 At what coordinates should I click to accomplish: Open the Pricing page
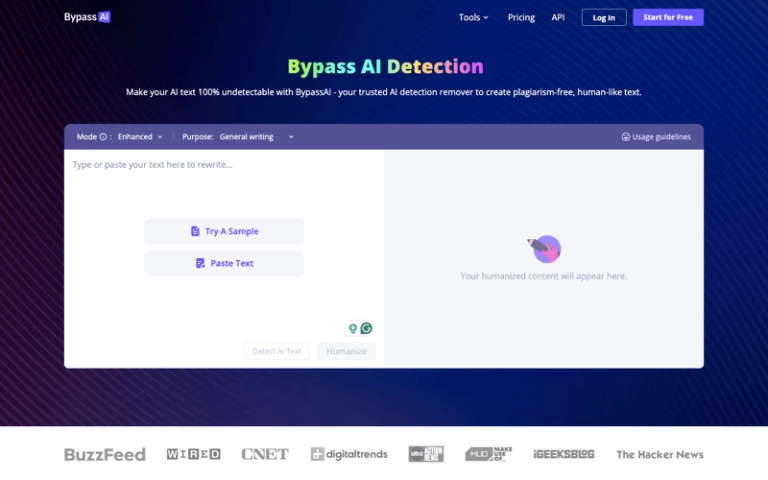[521, 17]
